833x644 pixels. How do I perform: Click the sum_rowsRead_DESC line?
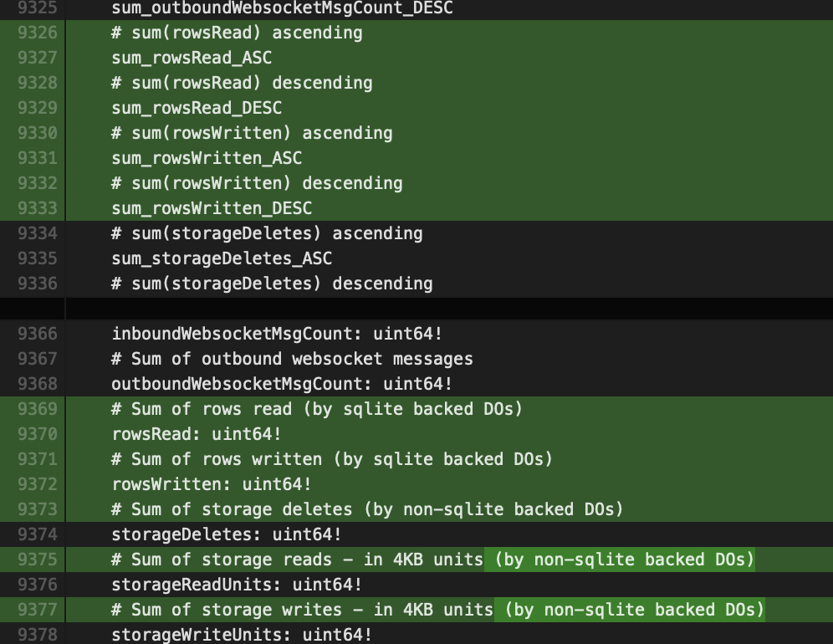click(197, 108)
